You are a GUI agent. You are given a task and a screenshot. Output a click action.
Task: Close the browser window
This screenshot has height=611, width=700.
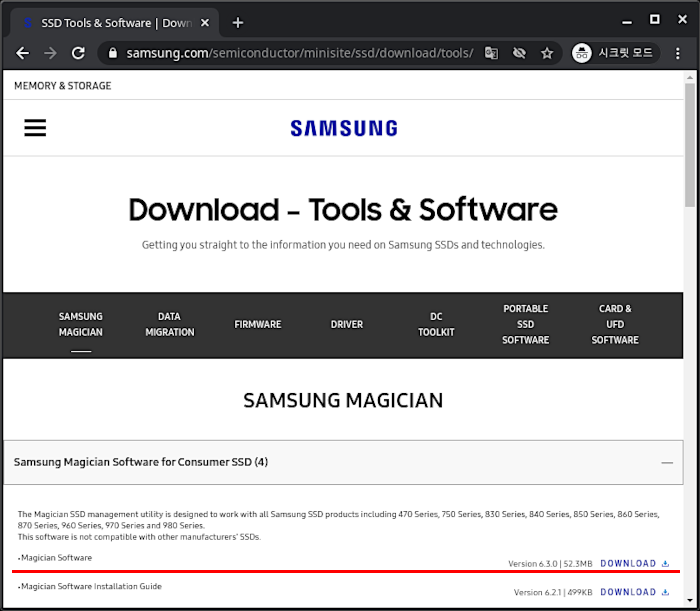pos(682,20)
